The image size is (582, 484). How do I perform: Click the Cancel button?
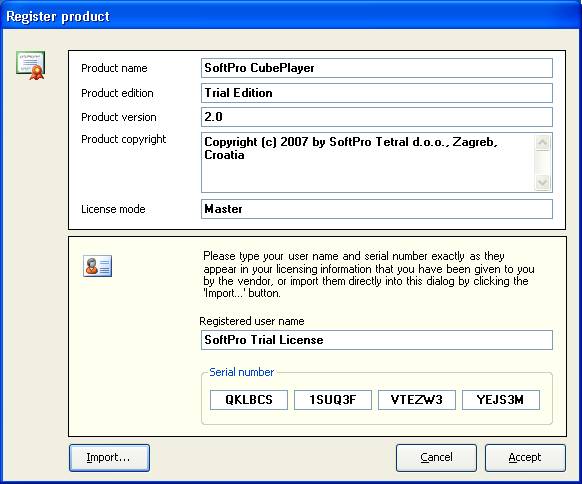click(x=436, y=458)
